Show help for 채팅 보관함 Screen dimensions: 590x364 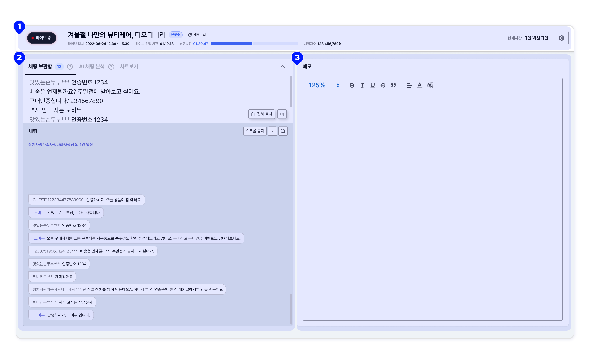tap(70, 67)
